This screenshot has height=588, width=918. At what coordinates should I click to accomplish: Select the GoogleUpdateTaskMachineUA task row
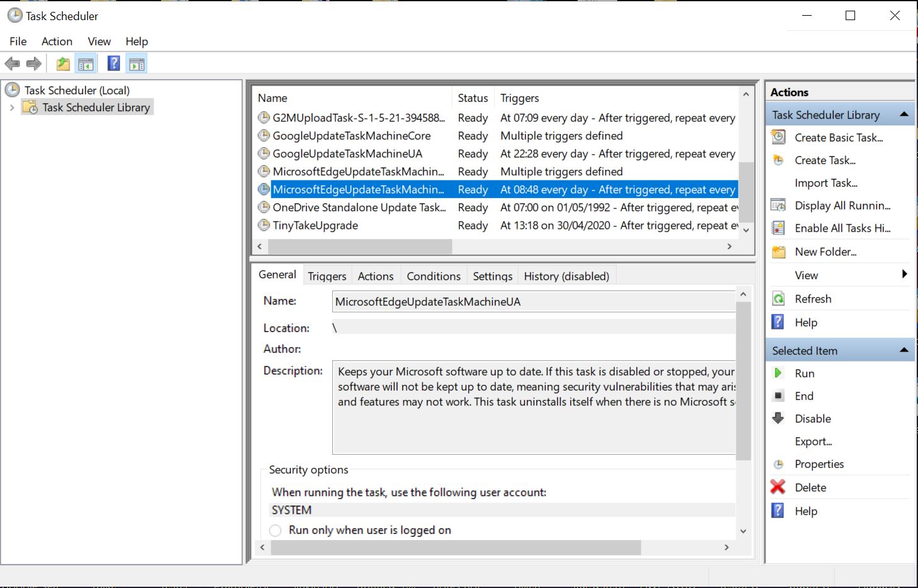point(496,153)
